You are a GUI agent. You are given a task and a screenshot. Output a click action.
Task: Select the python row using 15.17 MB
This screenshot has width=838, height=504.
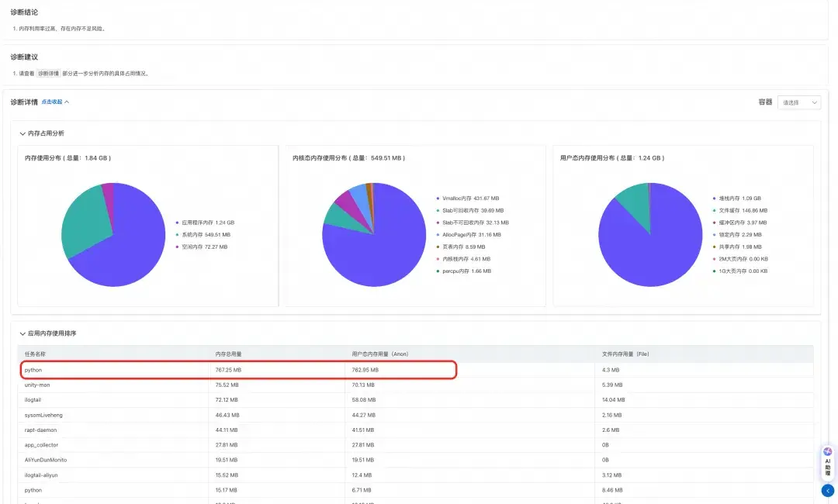[416, 490]
